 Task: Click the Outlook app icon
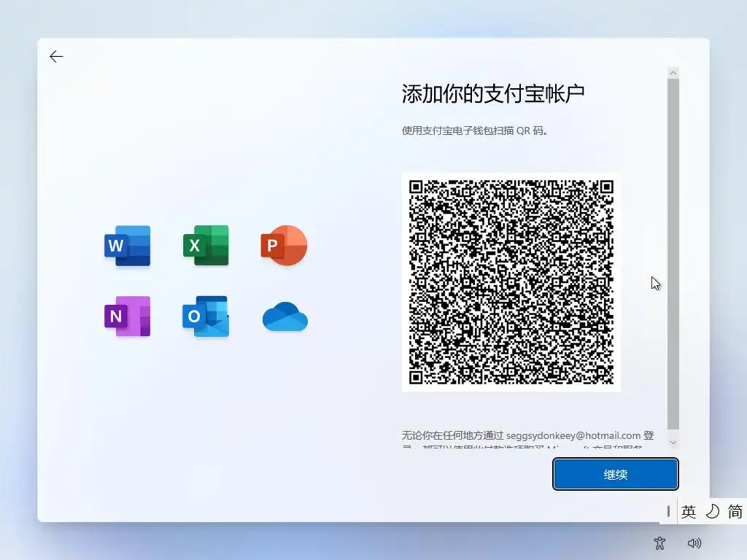tap(206, 316)
